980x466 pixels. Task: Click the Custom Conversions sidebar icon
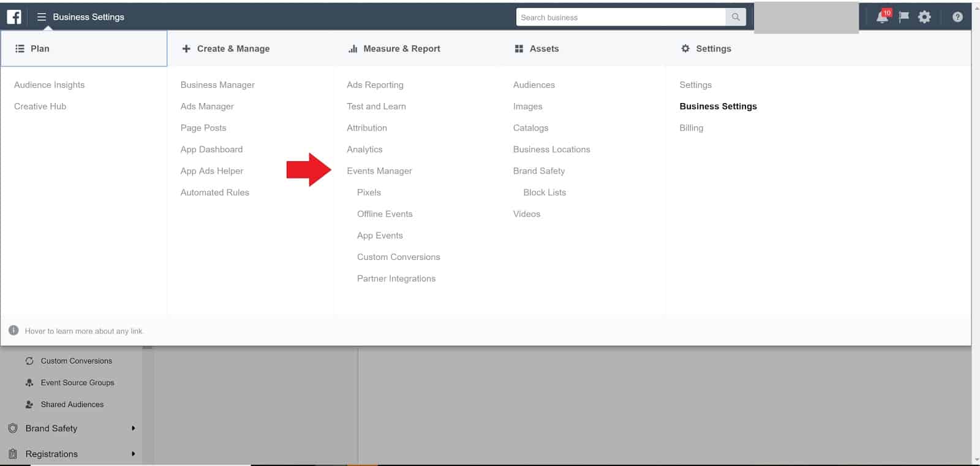[29, 361]
